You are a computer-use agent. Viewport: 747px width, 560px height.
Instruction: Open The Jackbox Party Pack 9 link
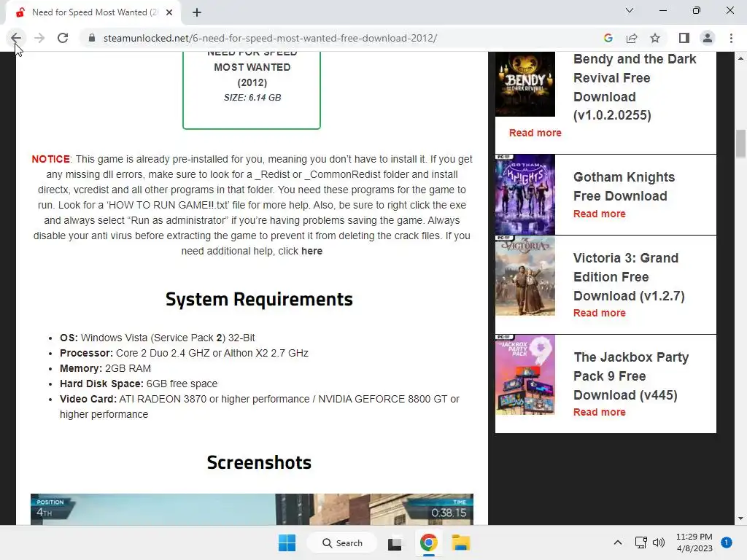click(x=631, y=376)
